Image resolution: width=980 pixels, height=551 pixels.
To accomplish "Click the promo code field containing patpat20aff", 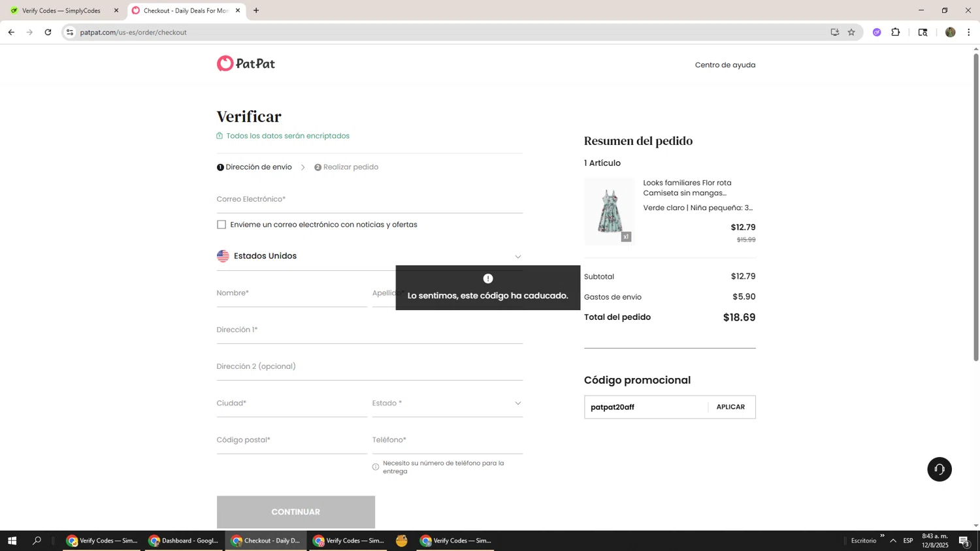I will tap(645, 407).
